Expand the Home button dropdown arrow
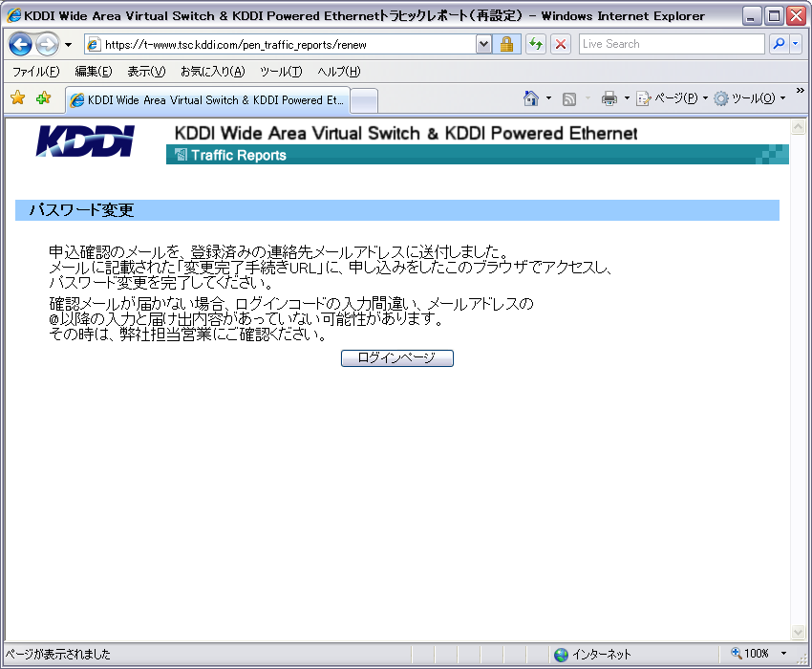Viewport: 812px width, 669px height. pos(548,97)
